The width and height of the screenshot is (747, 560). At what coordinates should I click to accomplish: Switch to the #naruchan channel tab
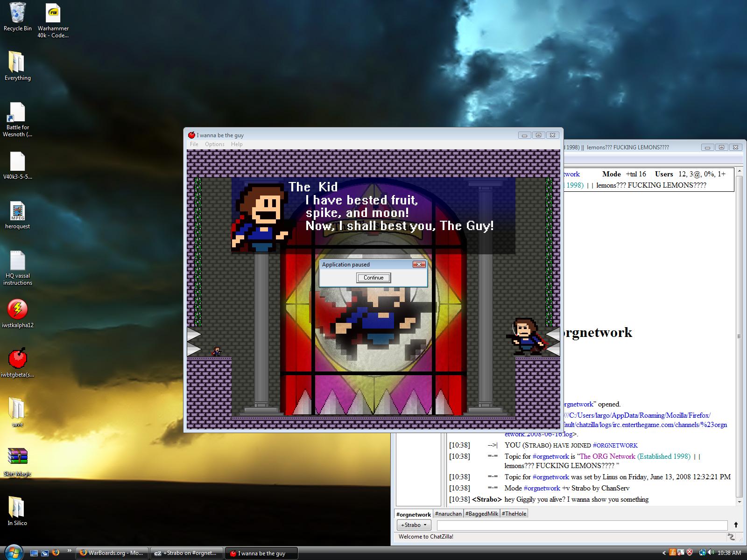[x=448, y=514]
